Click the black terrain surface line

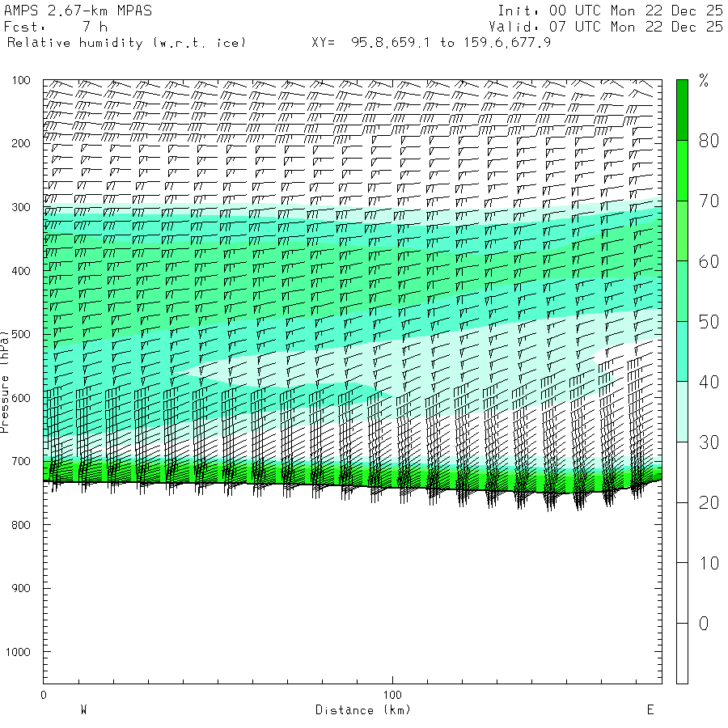tap(353, 485)
